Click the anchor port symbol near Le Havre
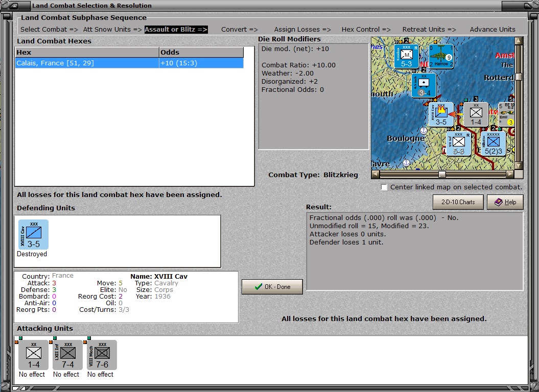The width and height of the screenshot is (539, 392). coord(406,162)
